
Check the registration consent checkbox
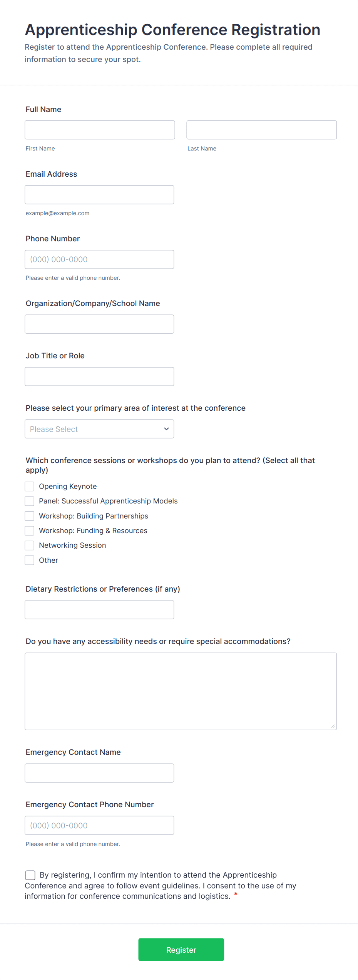30,875
